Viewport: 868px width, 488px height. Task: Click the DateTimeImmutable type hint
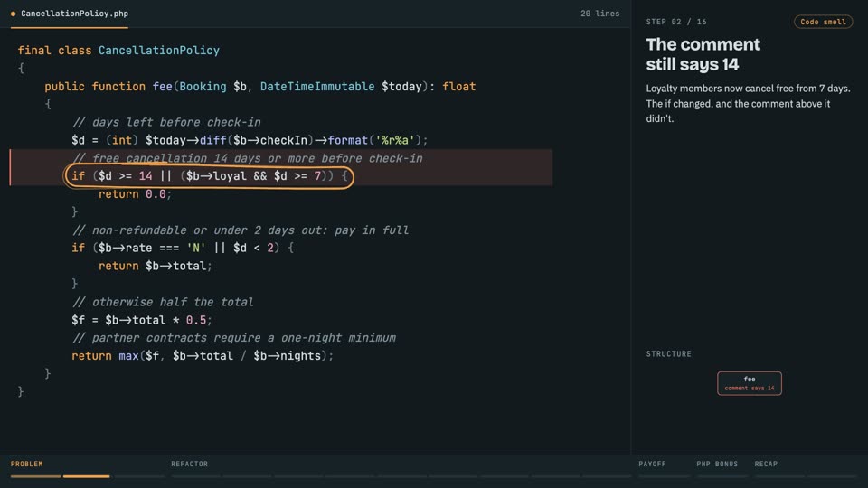[x=317, y=87]
